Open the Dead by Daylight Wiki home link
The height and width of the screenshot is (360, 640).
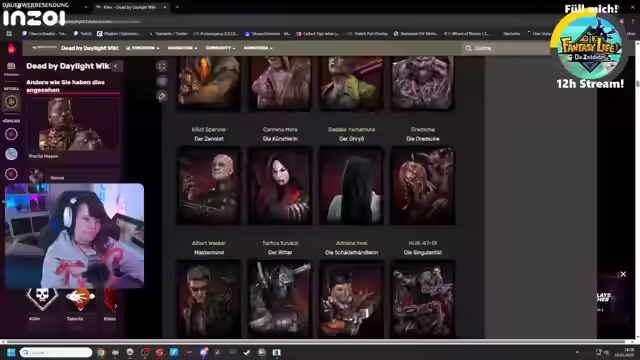tap(89, 48)
